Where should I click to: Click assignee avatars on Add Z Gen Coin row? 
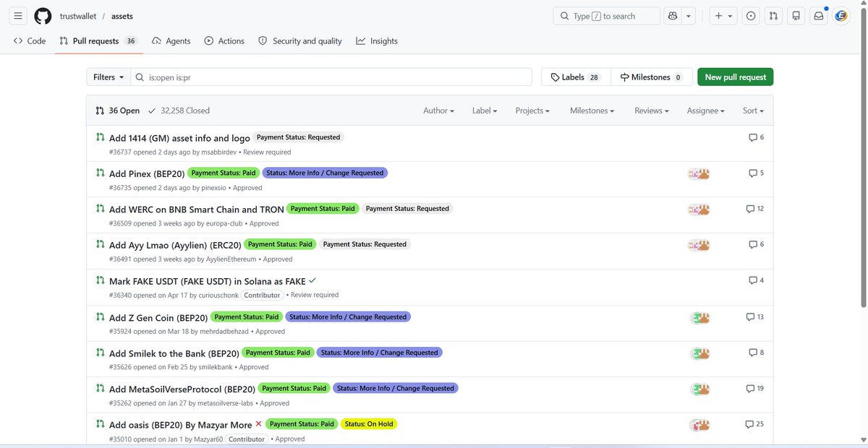(700, 317)
